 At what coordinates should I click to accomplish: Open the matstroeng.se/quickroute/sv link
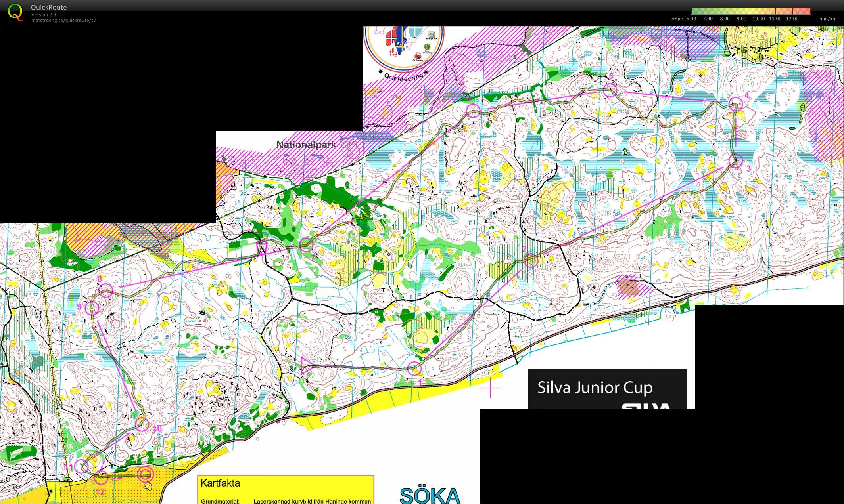point(63,20)
